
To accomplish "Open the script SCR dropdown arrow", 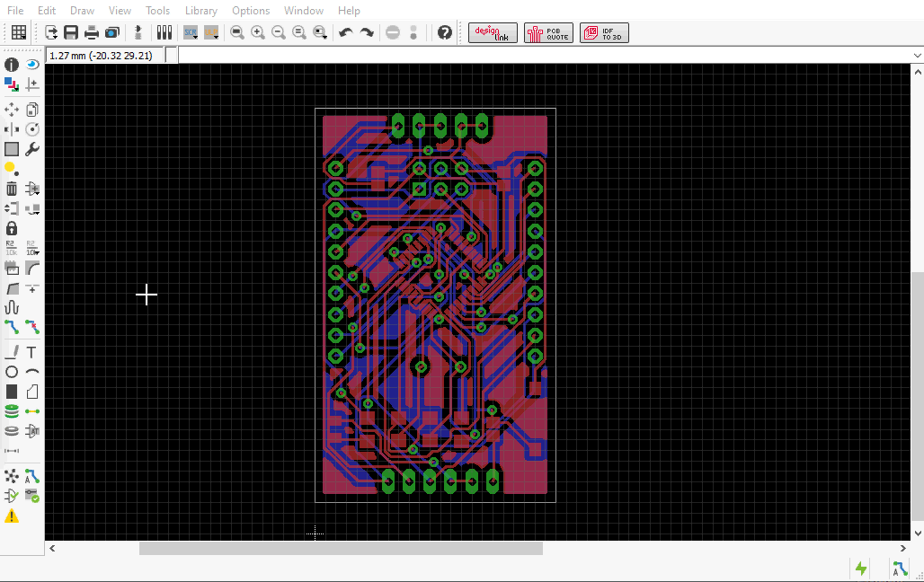I will (x=195, y=36).
